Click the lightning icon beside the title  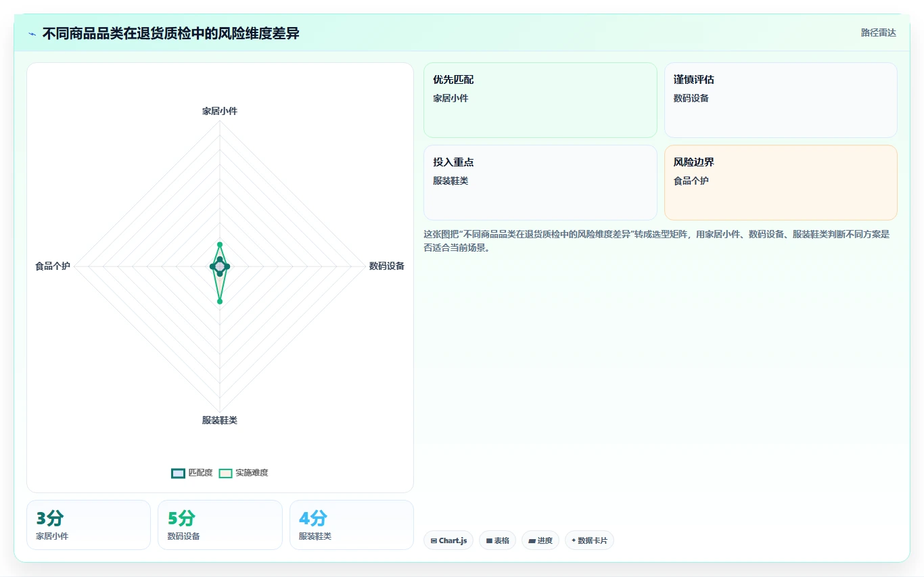click(32, 34)
